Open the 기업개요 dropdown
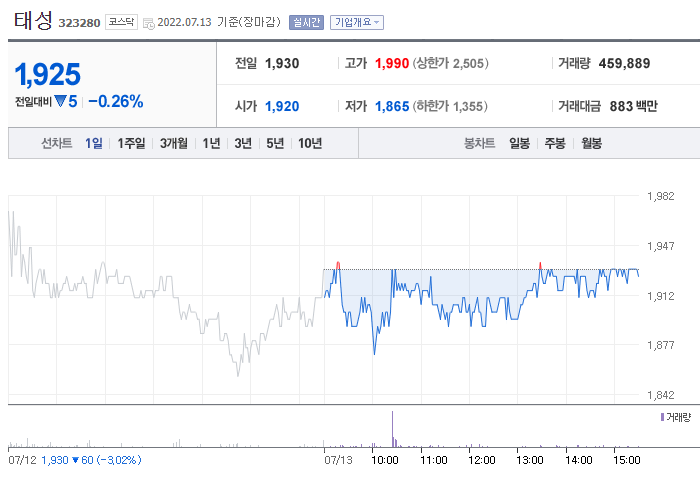700x479 pixels. click(x=357, y=22)
